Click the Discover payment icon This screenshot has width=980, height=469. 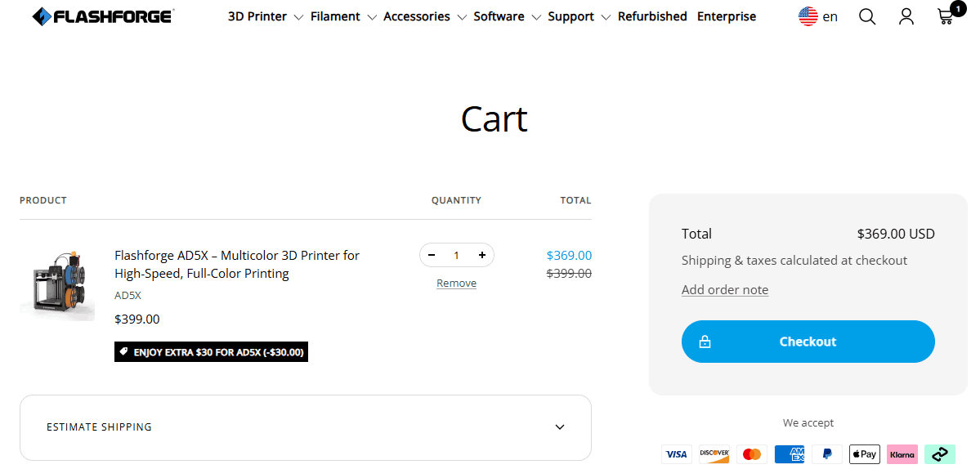click(x=714, y=454)
